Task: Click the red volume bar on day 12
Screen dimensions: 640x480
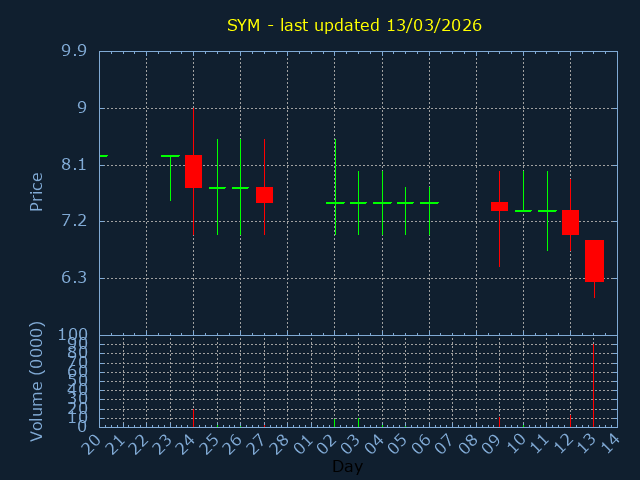Action: 570,422
